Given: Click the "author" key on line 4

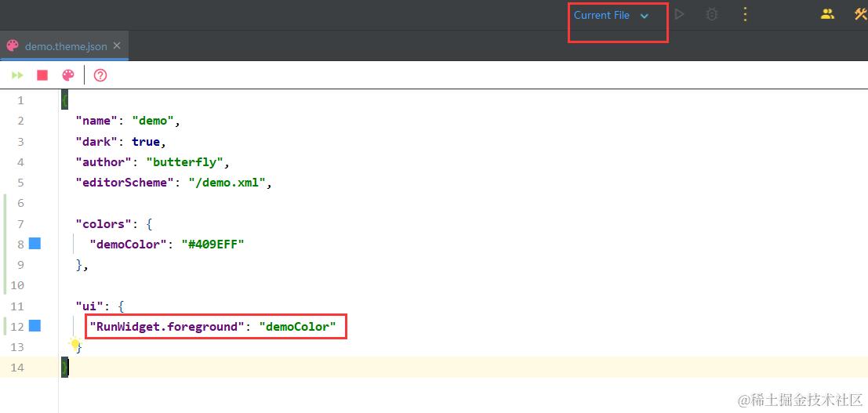Looking at the screenshot, I should [x=104, y=162].
